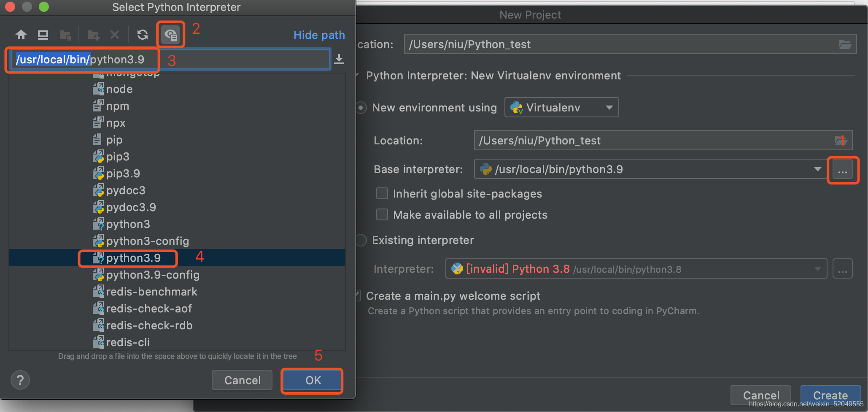Select redis-check-aof file

pyautogui.click(x=177, y=309)
